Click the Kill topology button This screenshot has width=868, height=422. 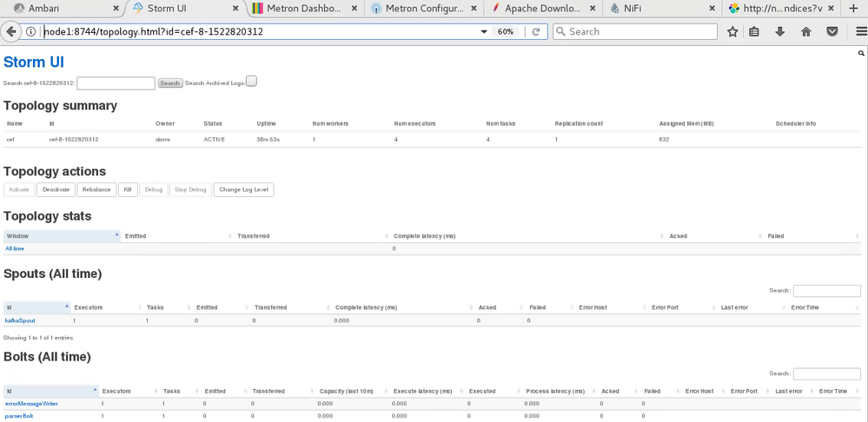point(128,189)
